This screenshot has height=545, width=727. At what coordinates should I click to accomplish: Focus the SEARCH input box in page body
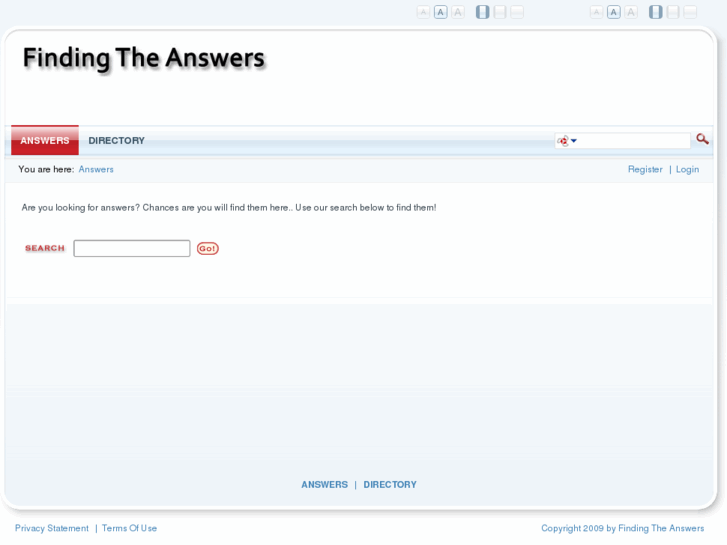tap(132, 248)
